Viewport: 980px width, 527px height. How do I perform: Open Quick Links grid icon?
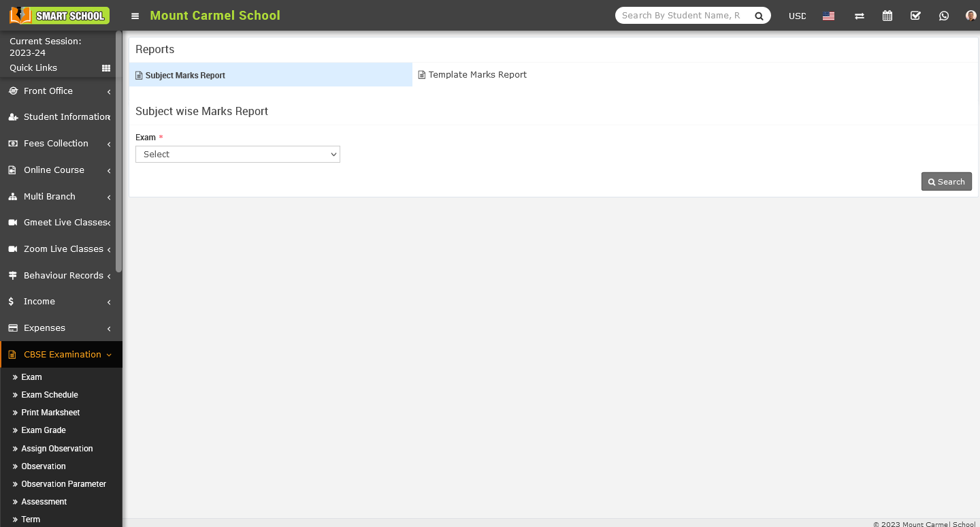click(106, 68)
